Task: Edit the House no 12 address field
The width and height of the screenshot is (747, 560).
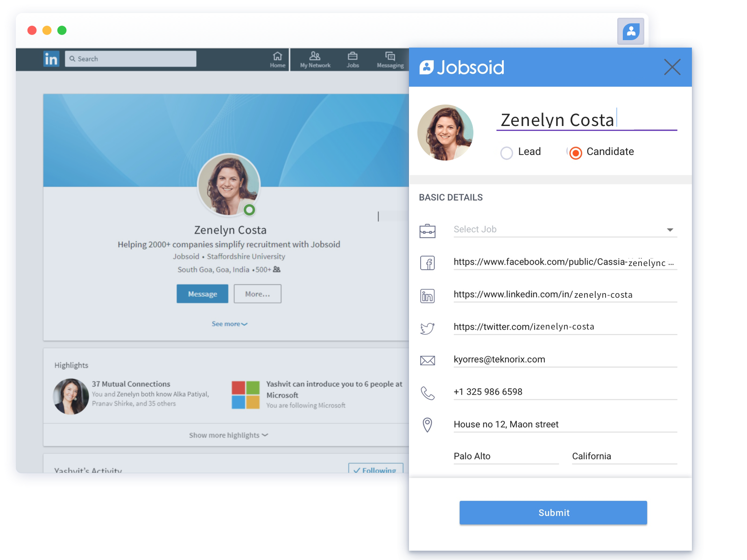Action: [565, 424]
